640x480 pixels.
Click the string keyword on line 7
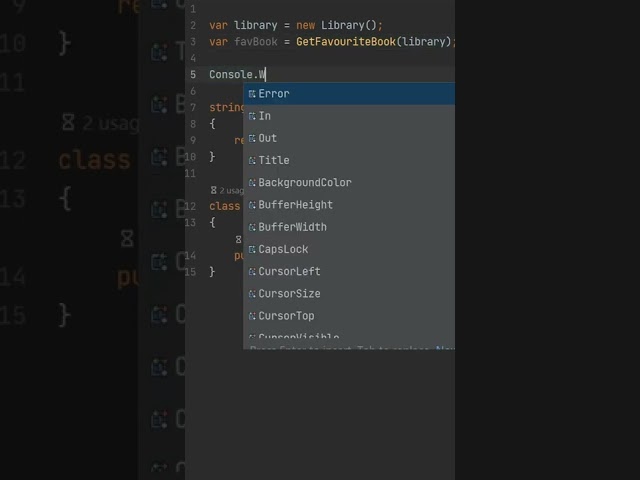227,107
